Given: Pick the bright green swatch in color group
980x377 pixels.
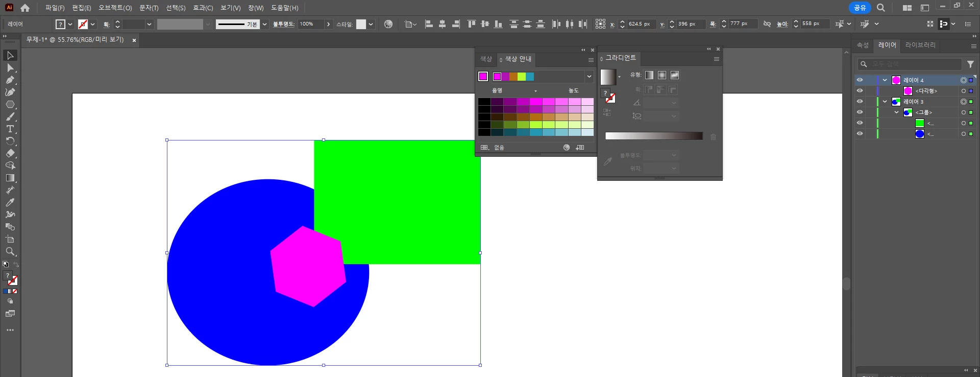Looking at the screenshot, I should (522, 77).
